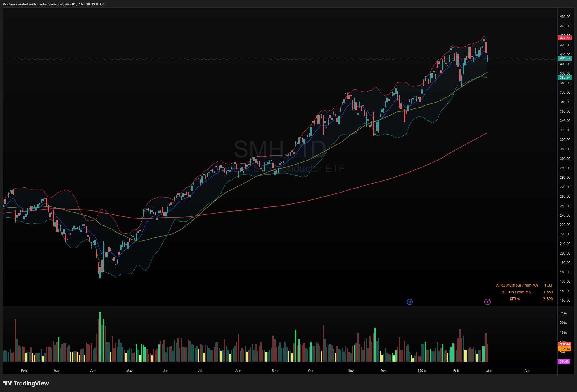Click the TradingView logo at bottom left
The height and width of the screenshot is (392, 577).
click(26, 383)
